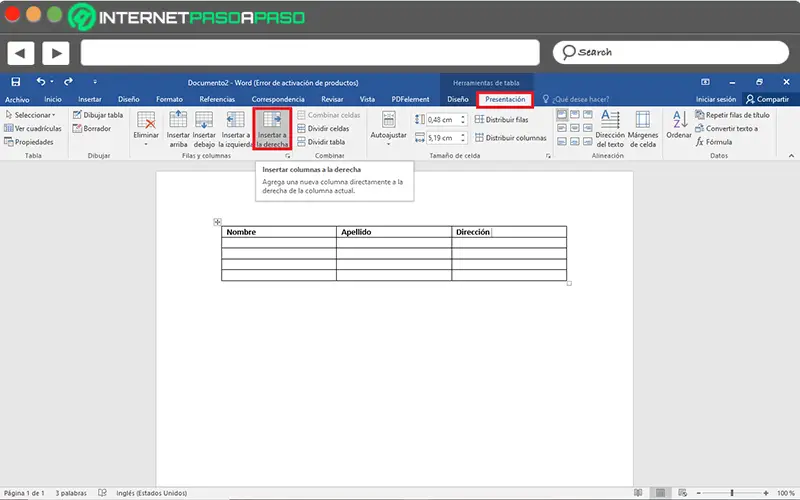The width and height of the screenshot is (800, 500).
Task: Select align top left icon
Action: coord(562,114)
